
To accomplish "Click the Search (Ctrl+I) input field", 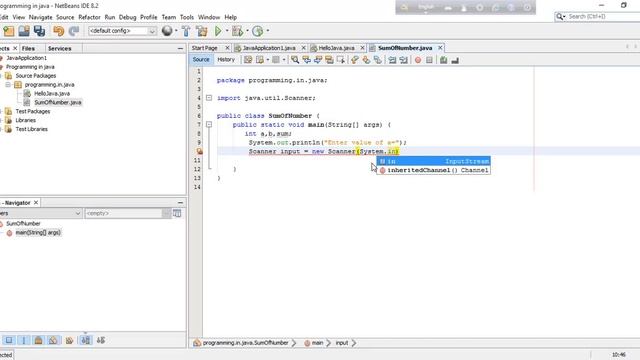I will (603, 17).
